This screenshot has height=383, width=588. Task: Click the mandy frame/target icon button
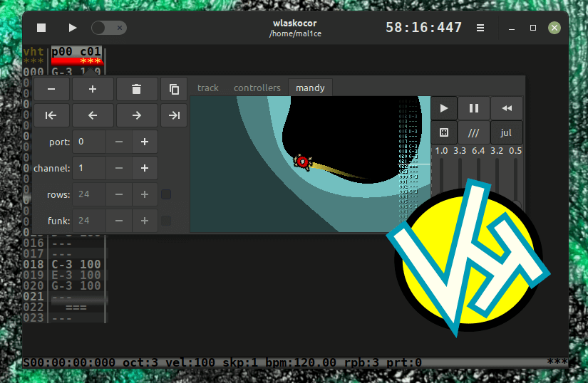pos(444,132)
